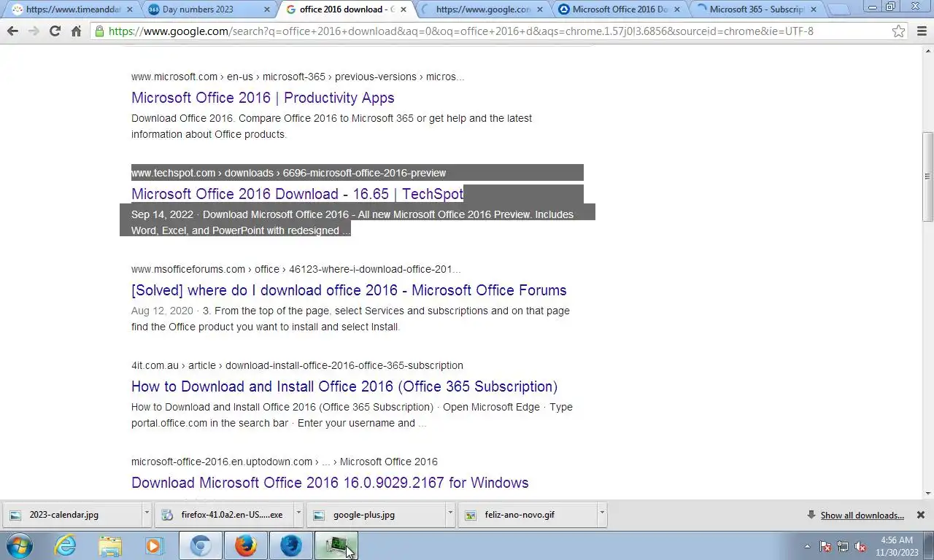Image resolution: width=934 pixels, height=560 pixels.
Task: Click the 4it.com.au breadcrumb text
Action: (x=297, y=365)
